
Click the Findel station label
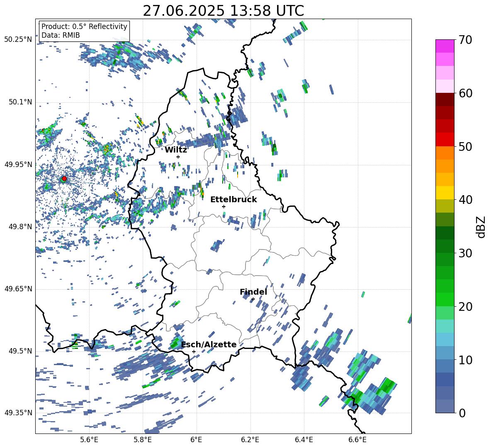point(253,292)
